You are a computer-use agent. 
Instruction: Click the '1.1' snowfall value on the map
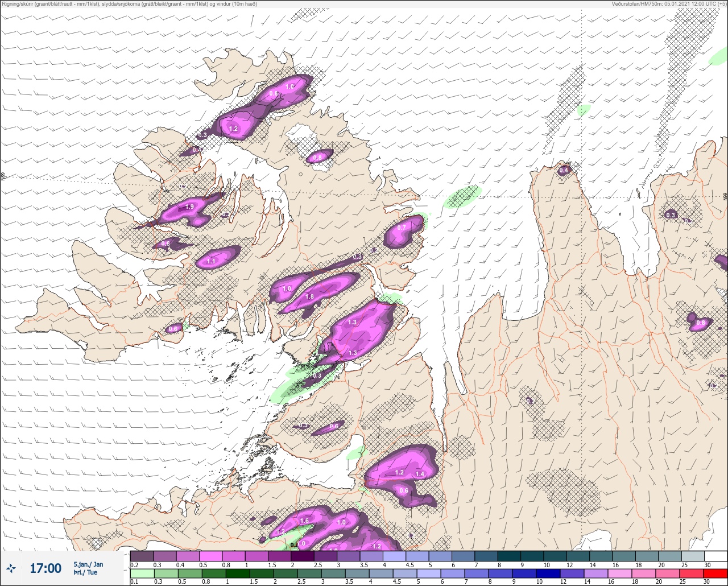211,261
